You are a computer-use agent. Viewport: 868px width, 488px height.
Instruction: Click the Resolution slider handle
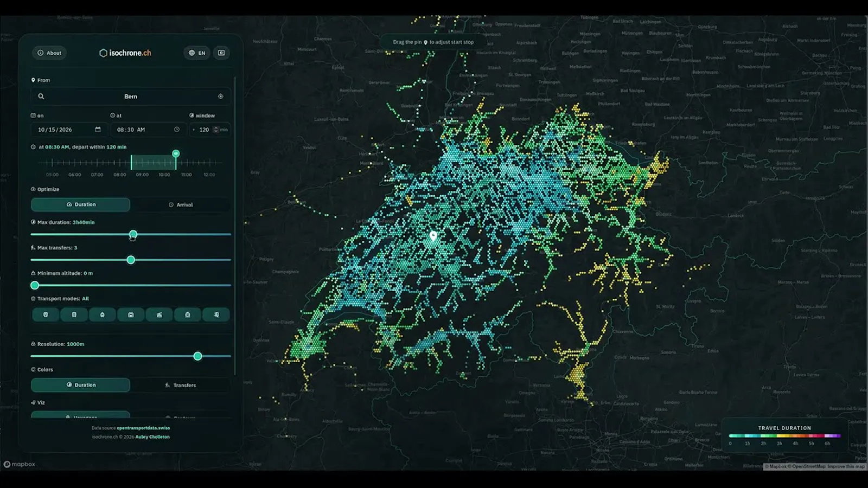(x=198, y=356)
